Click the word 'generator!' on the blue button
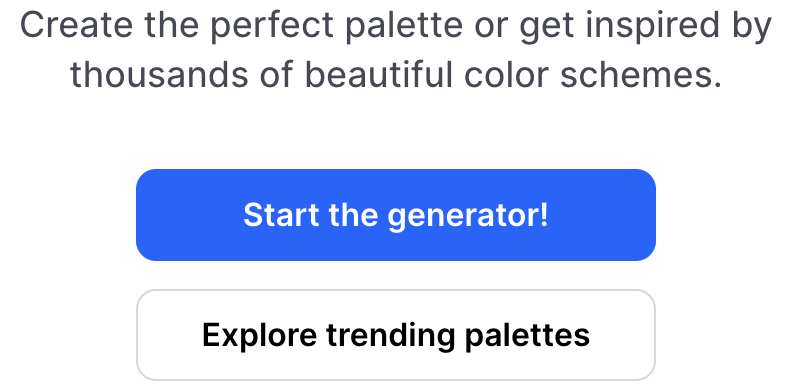Image resolution: width=794 pixels, height=390 pixels. click(x=468, y=216)
